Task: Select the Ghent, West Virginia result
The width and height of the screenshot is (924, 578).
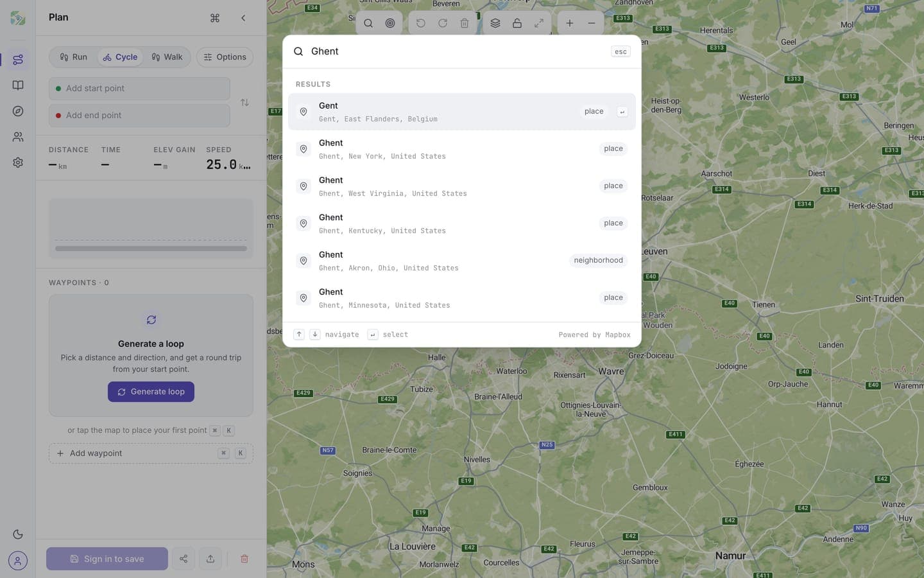Action: tap(462, 186)
